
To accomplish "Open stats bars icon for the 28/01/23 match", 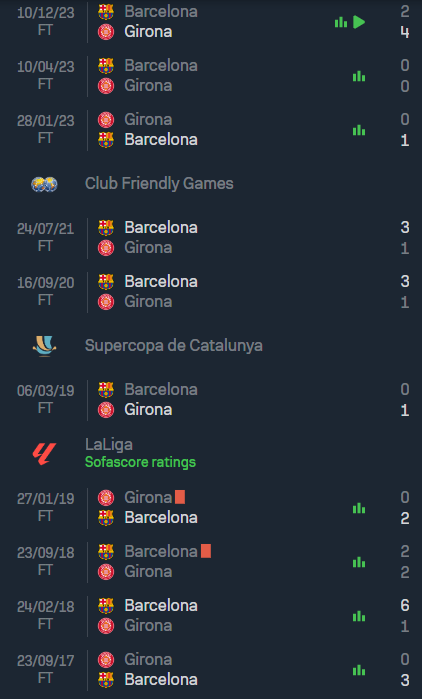I will pyautogui.click(x=359, y=130).
